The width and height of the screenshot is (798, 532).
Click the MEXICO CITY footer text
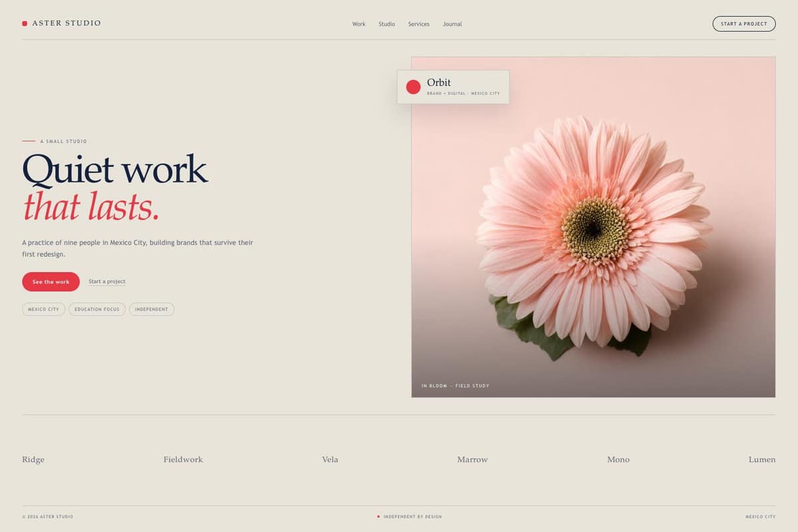point(761,517)
